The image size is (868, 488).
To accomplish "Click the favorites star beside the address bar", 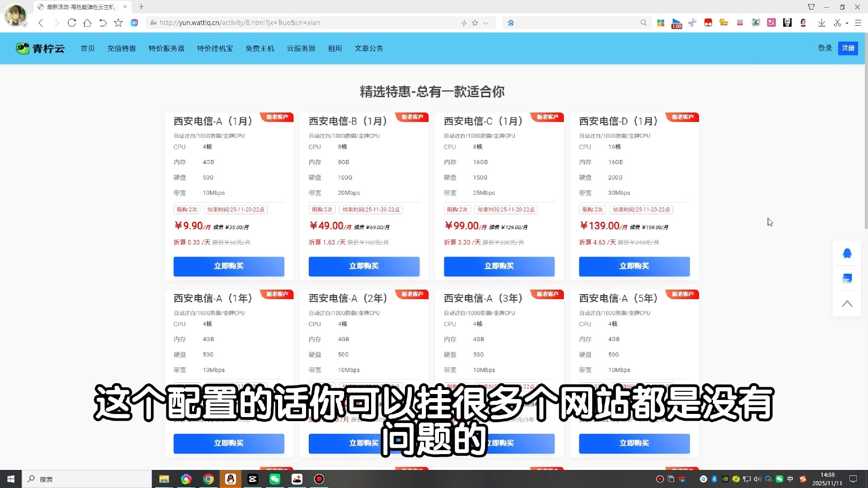I will (x=118, y=23).
